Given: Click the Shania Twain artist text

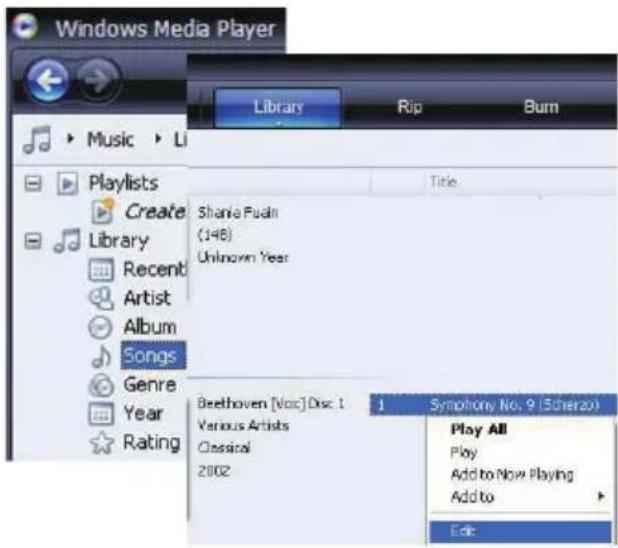Looking at the screenshot, I should click(x=238, y=213).
